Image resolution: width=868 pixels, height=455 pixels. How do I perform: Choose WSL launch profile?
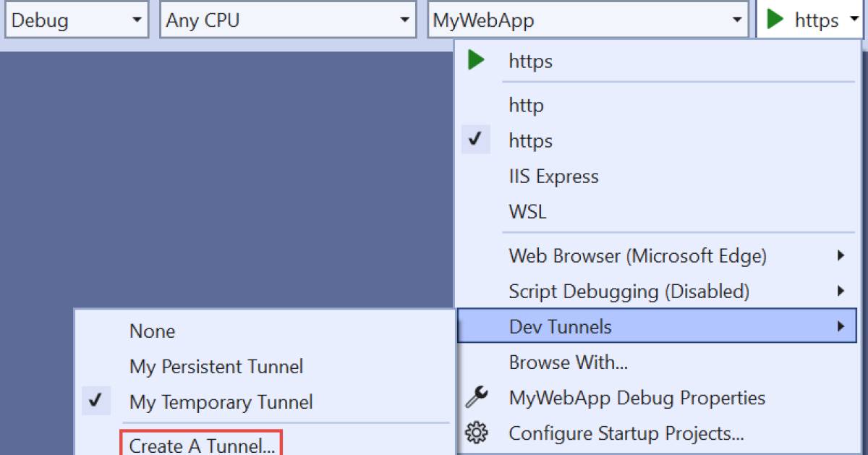(527, 212)
